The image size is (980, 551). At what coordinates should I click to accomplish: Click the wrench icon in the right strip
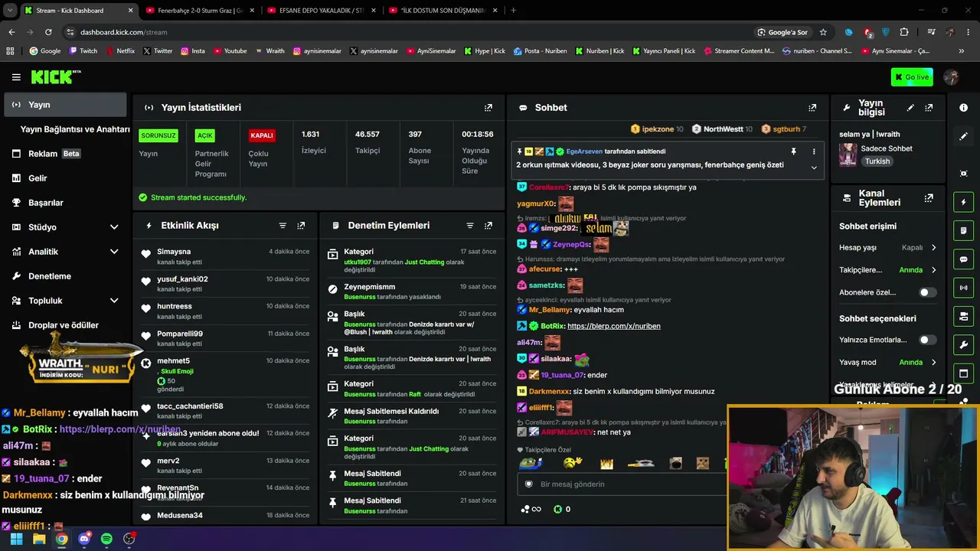(964, 345)
